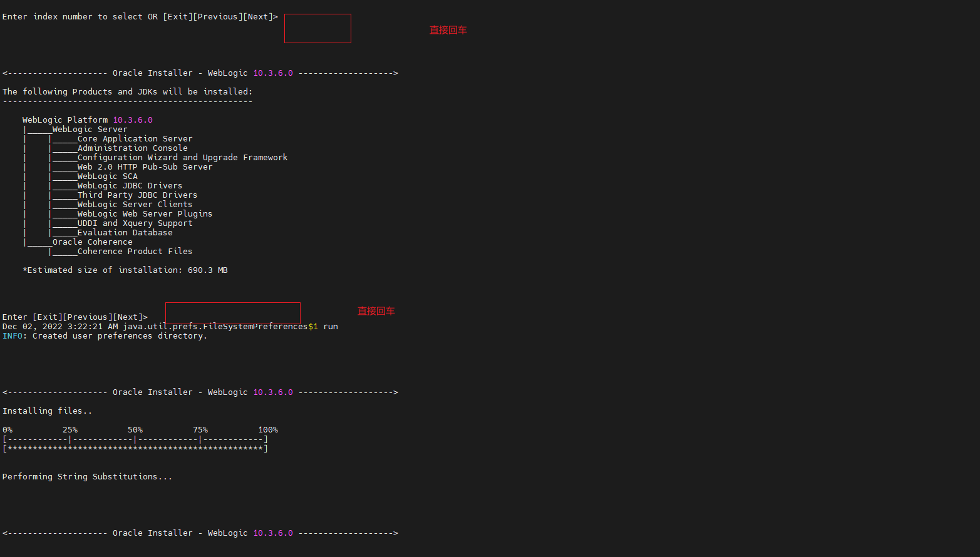Screen dimensions: 980x557
Task: Click the first 'Oracle Installer - WebLogic 10.3.6.0' header
Action: click(x=200, y=73)
